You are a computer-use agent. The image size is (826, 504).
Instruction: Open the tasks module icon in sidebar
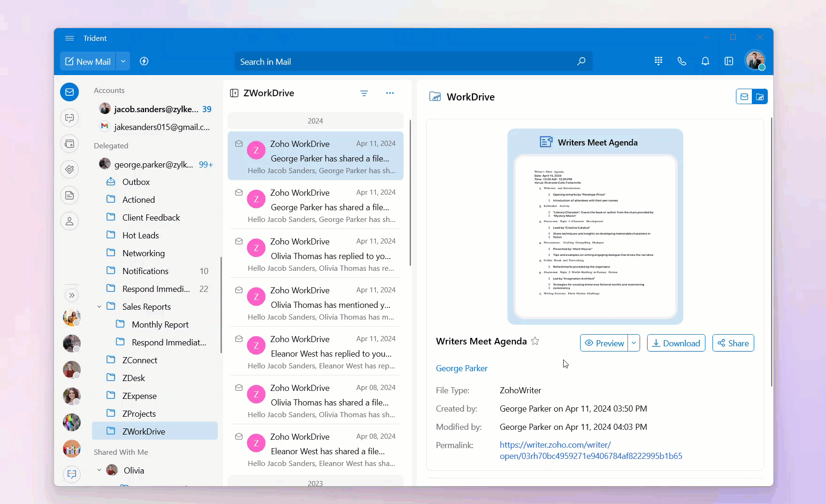click(x=69, y=169)
